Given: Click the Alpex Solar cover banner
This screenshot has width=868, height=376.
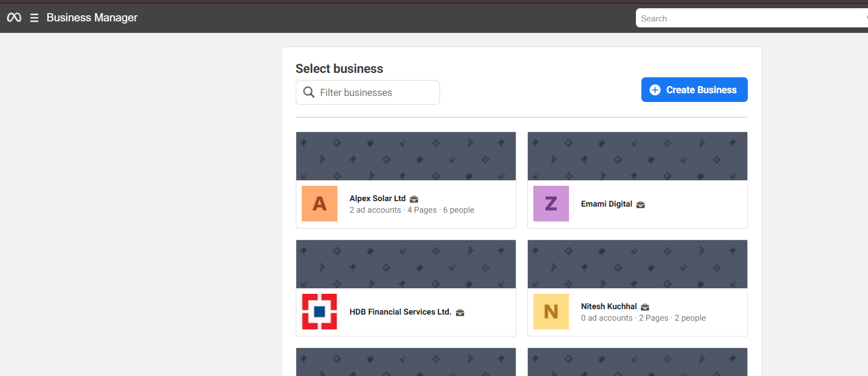Looking at the screenshot, I should point(406,156).
